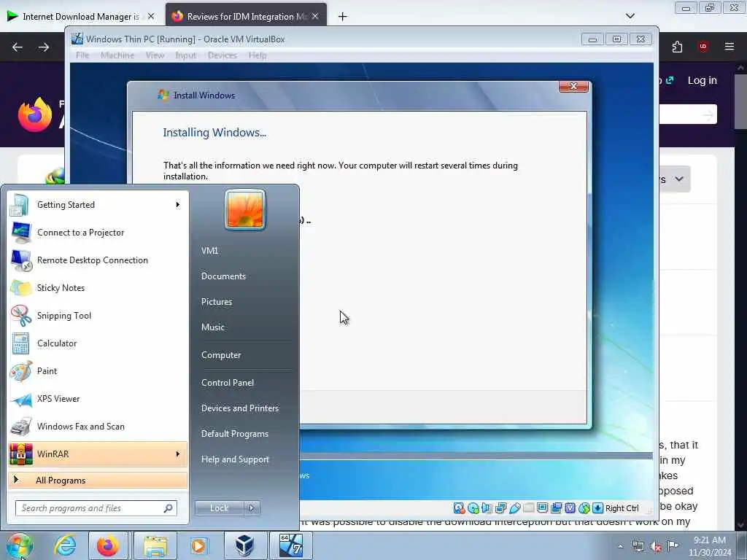Click VirtualBox CPU virtualization indicator

570,508
